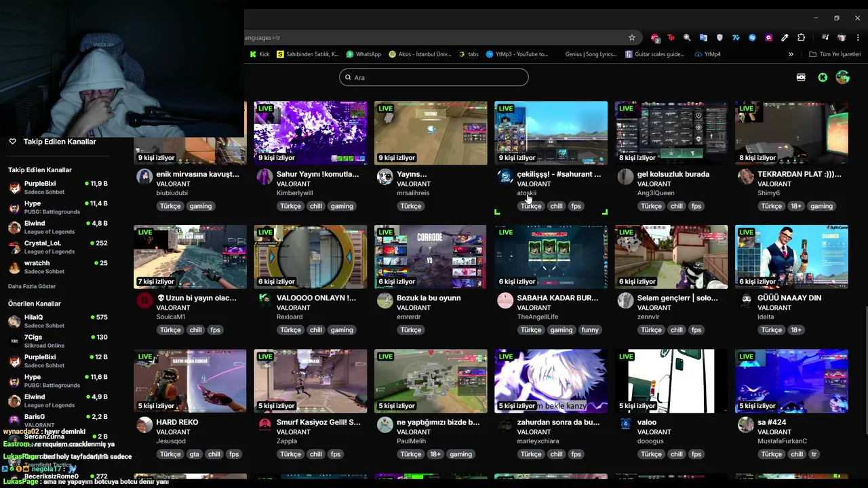Focus the Ara search field
The width and height of the screenshot is (868, 488).
434,77
